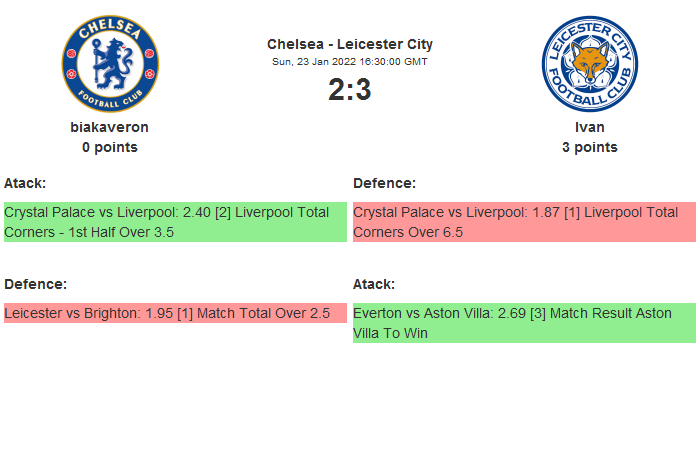Click biakaveron's Defence heading

pyautogui.click(x=35, y=284)
